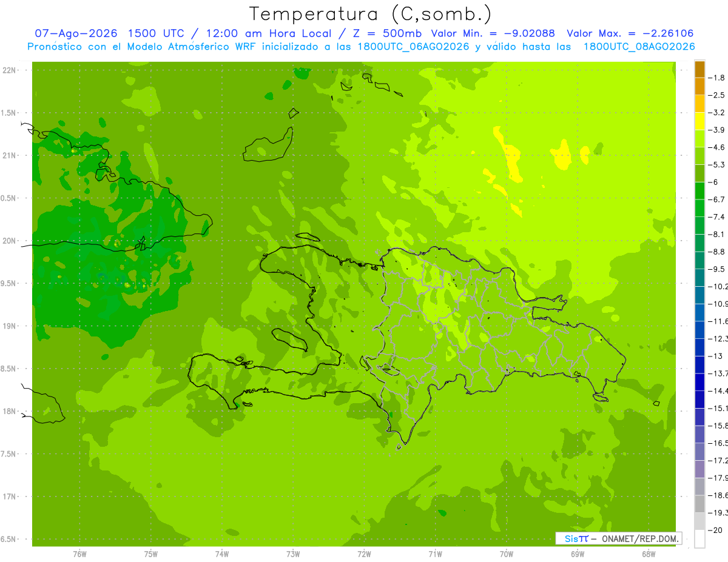Click the title "Temperatura (C,somb.)"
Viewport: 728px width, 562px height.
click(369, 14)
